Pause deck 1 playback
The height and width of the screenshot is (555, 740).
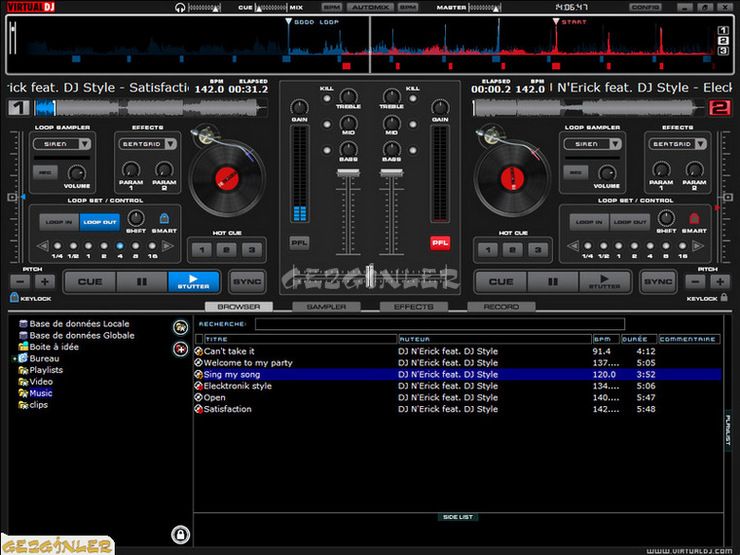point(142,281)
